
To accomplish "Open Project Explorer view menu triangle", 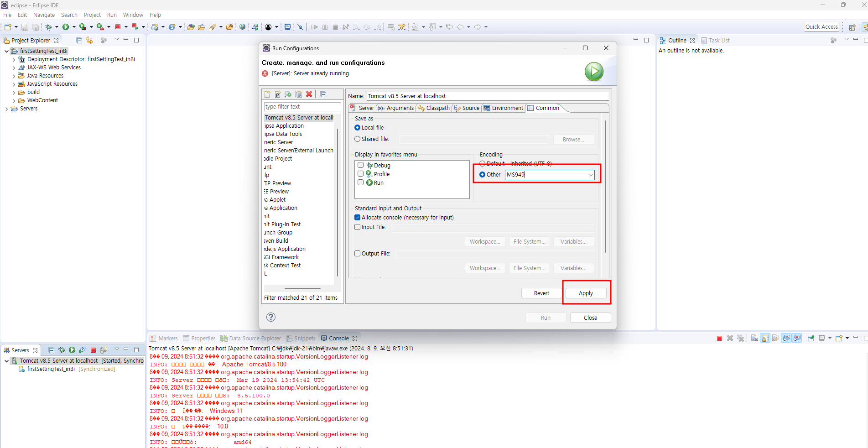I will [116, 40].
